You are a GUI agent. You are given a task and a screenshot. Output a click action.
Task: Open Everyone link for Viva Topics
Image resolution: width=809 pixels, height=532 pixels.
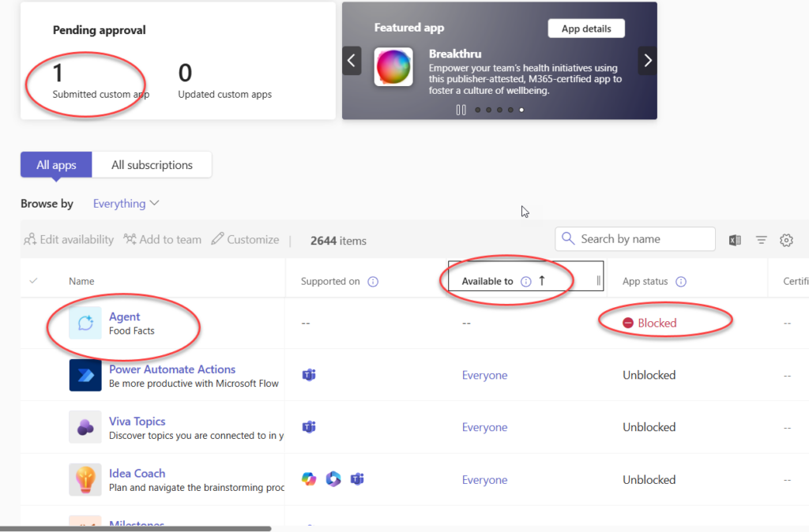484,427
